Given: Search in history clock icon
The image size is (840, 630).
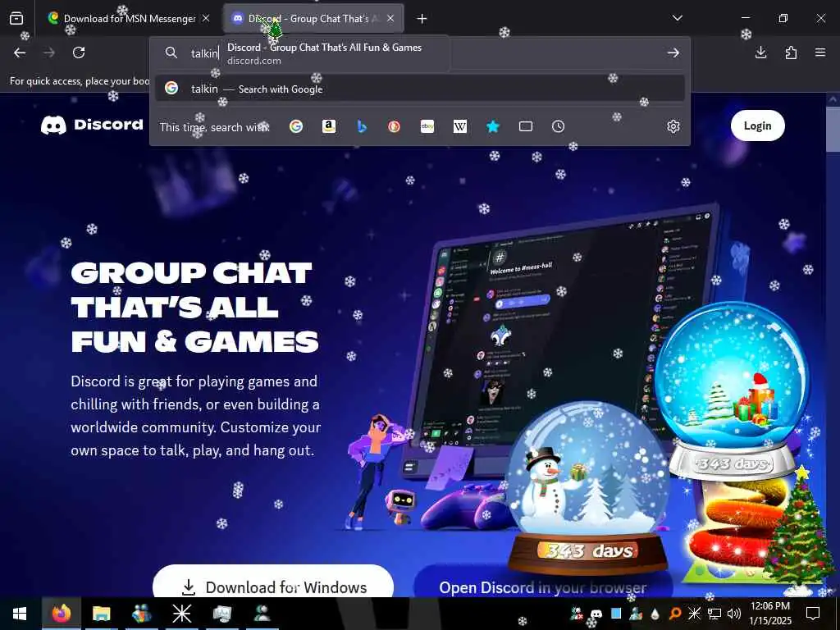Looking at the screenshot, I should pyautogui.click(x=558, y=126).
